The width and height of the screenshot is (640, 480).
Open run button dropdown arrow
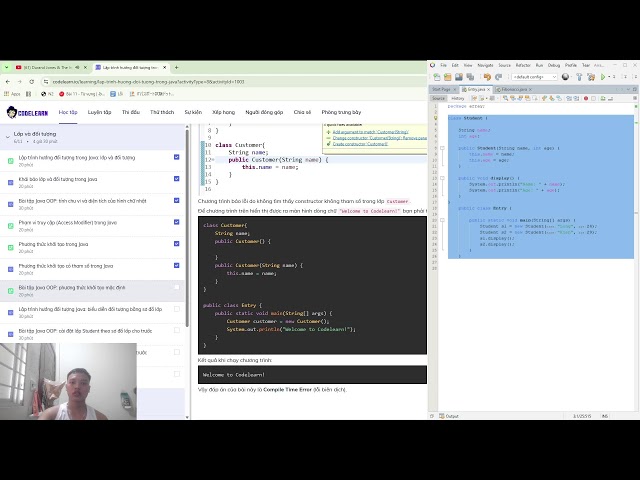pyautogui.click(x=609, y=77)
